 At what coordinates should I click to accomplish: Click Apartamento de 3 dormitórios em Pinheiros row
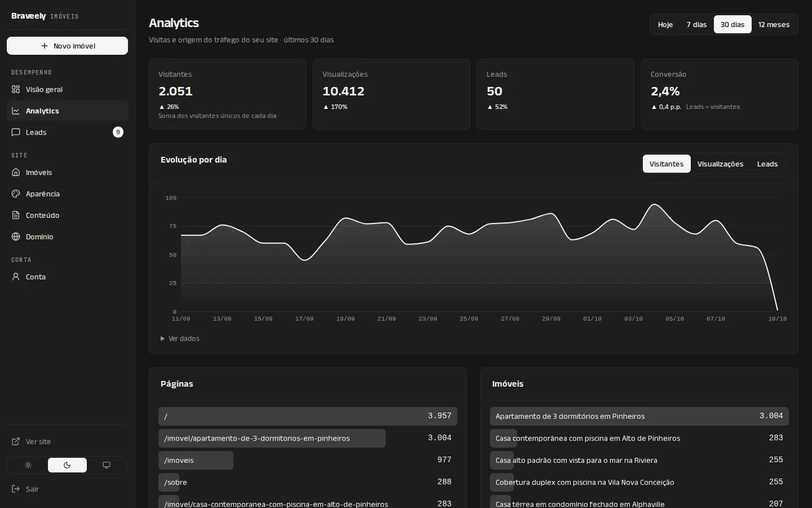point(639,416)
